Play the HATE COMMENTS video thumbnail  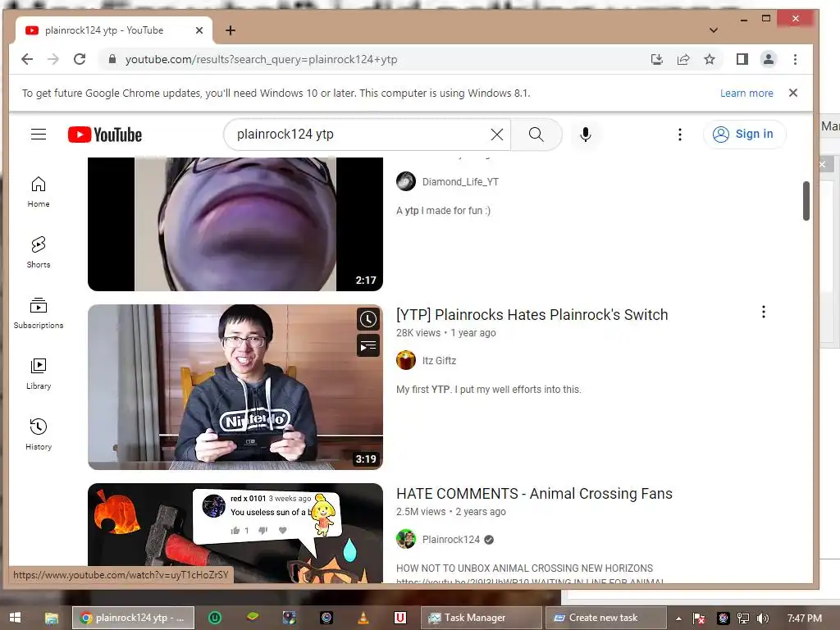pyautogui.click(x=235, y=533)
